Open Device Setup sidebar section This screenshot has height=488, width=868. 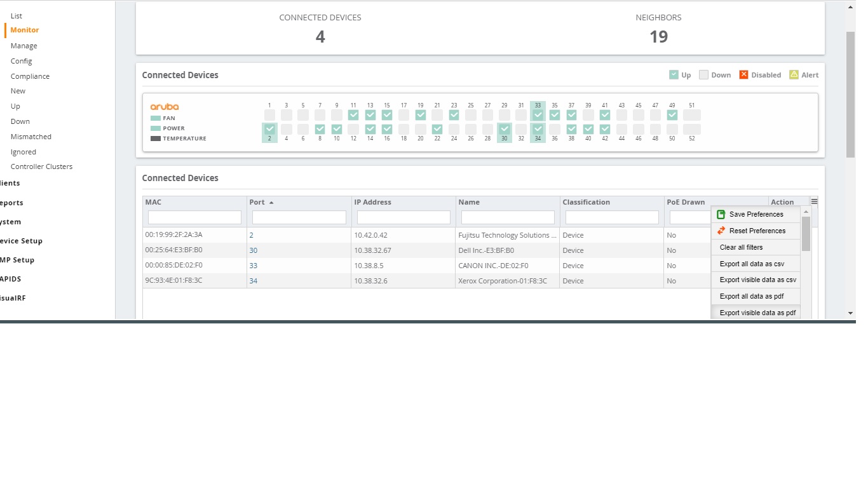click(21, 241)
